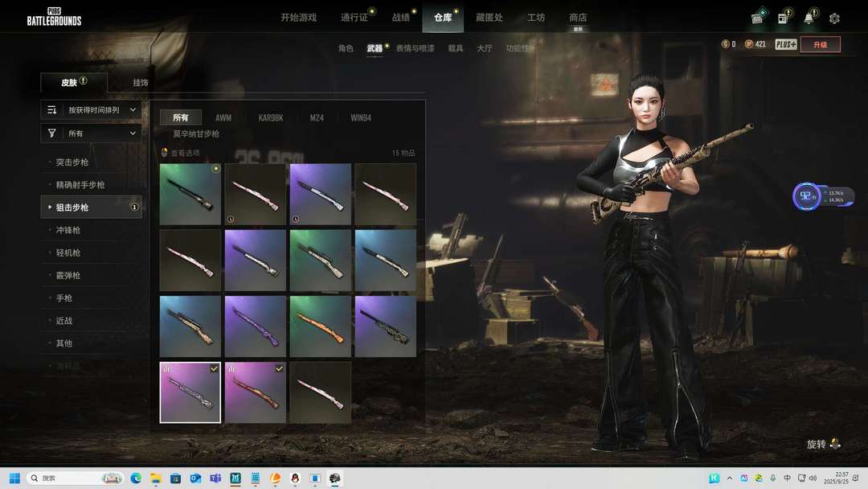Screen dimensions: 868x489
Task: Toggle the checkmark on the magenta wooden rifle skin
Action: [x=279, y=369]
